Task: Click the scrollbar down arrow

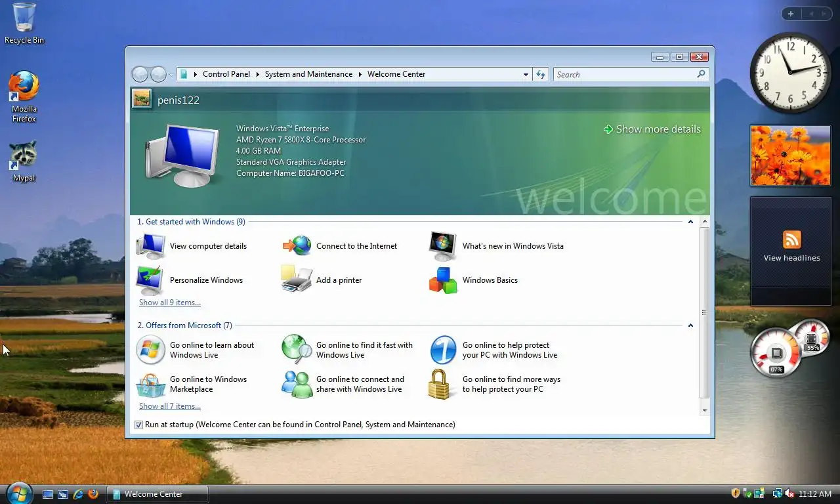Action: pos(705,410)
